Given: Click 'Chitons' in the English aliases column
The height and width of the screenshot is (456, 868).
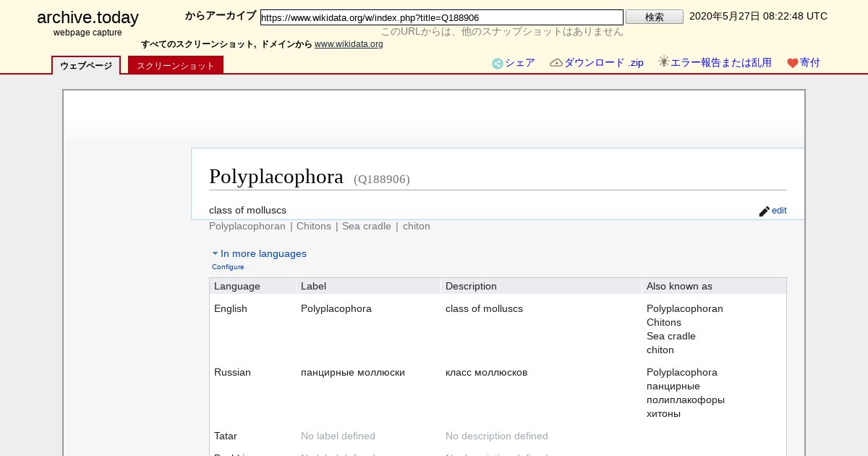Looking at the screenshot, I should pyautogui.click(x=664, y=323).
